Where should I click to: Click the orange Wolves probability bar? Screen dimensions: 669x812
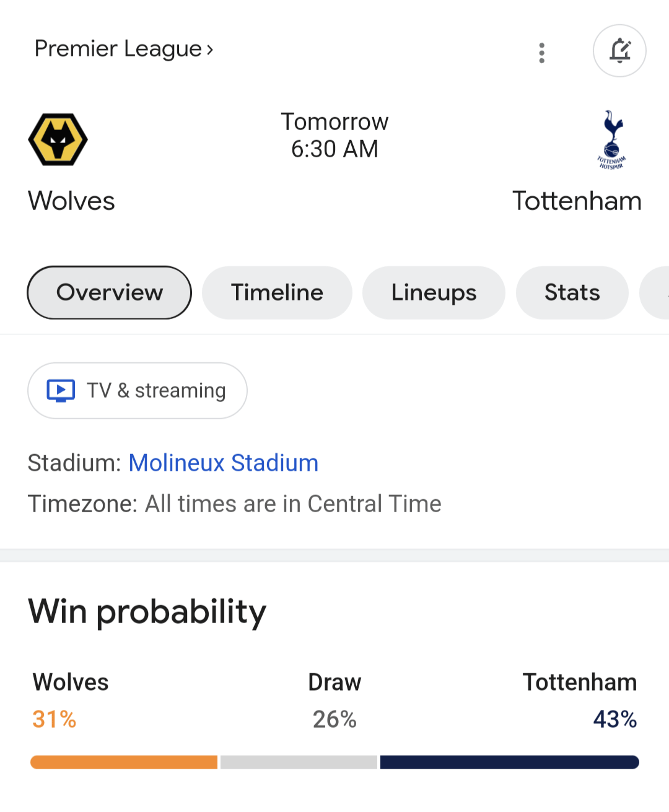[124, 762]
